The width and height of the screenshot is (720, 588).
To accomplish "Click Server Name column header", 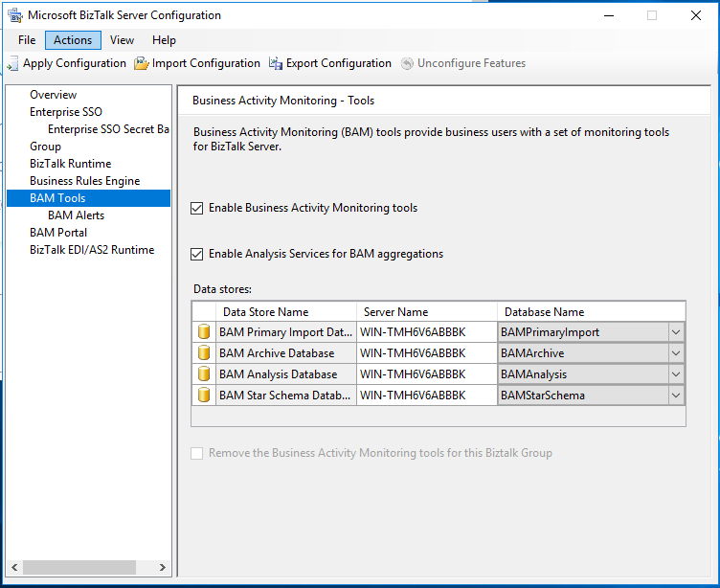I will tap(427, 312).
